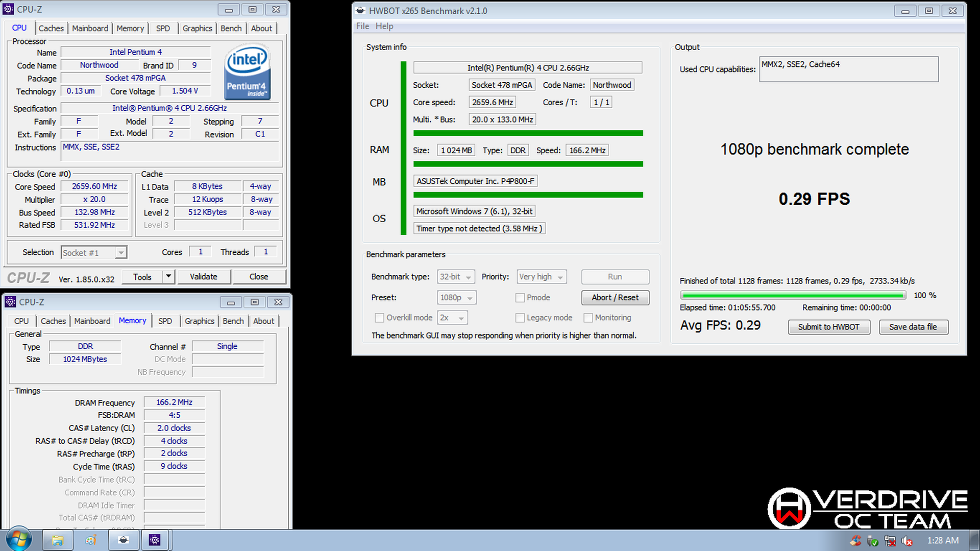Enable the Overkill mode checkbox
The width and height of the screenshot is (980, 551).
pos(379,318)
